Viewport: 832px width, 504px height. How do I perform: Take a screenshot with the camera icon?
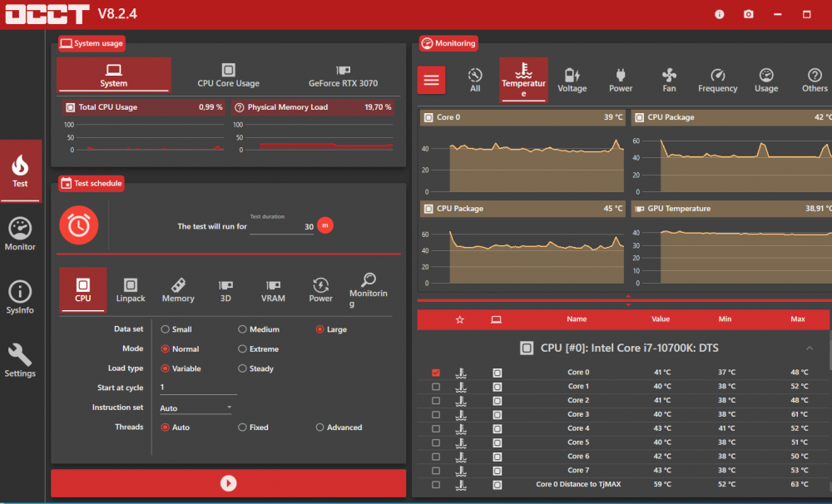click(x=748, y=14)
